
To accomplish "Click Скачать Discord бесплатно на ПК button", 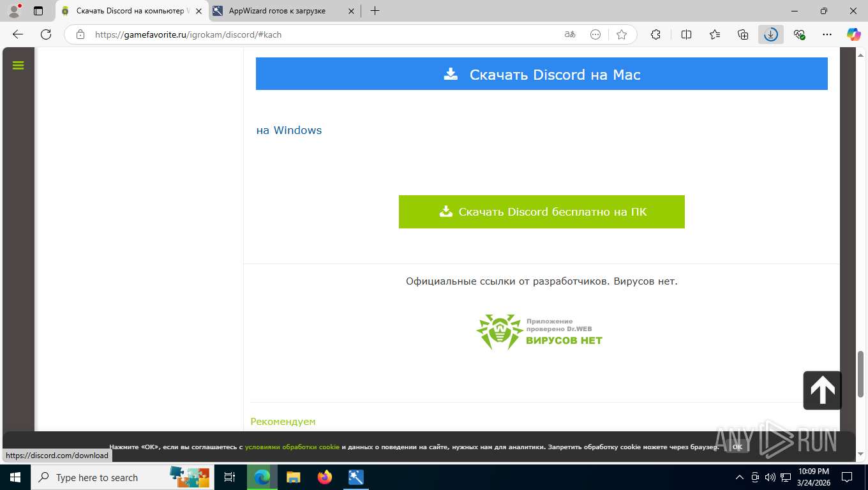I will (542, 212).
